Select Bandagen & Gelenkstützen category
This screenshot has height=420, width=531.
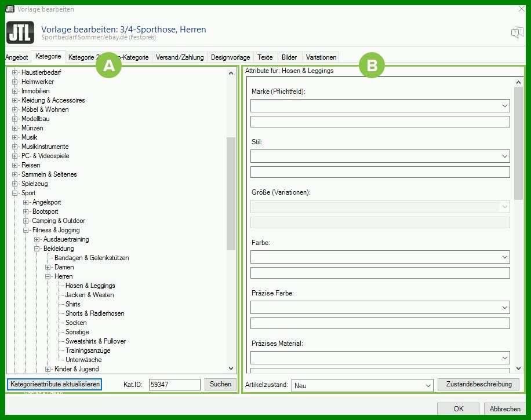click(x=92, y=258)
